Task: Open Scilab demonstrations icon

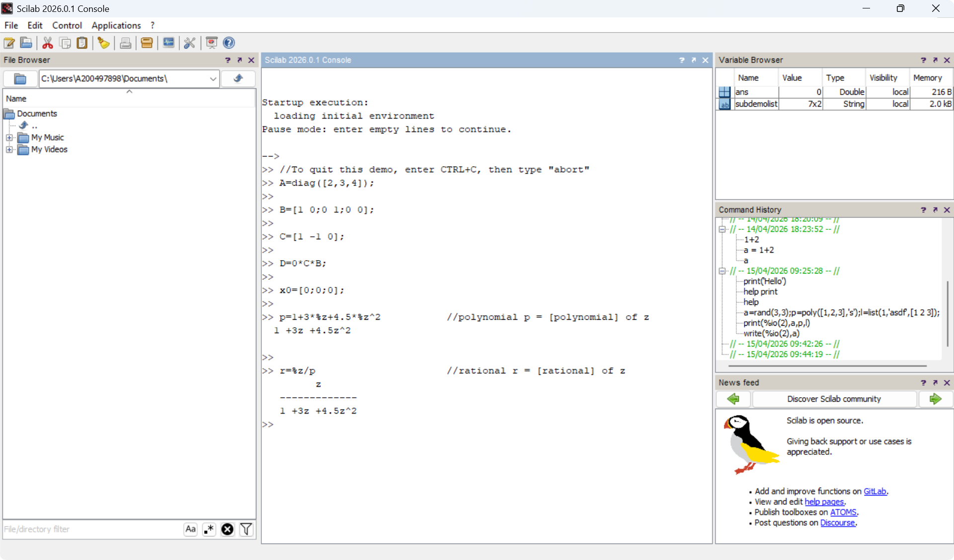Action: (212, 43)
